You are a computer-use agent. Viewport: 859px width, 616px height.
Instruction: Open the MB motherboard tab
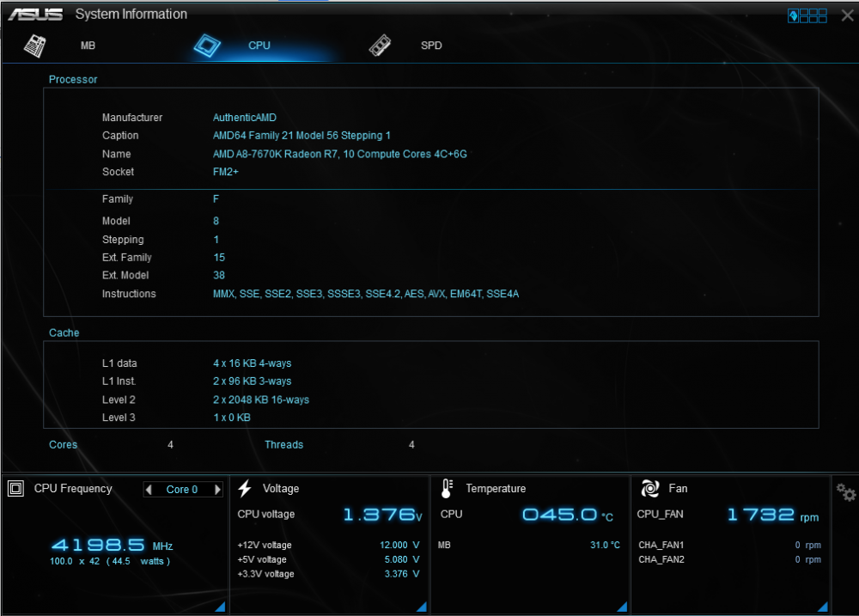click(88, 46)
